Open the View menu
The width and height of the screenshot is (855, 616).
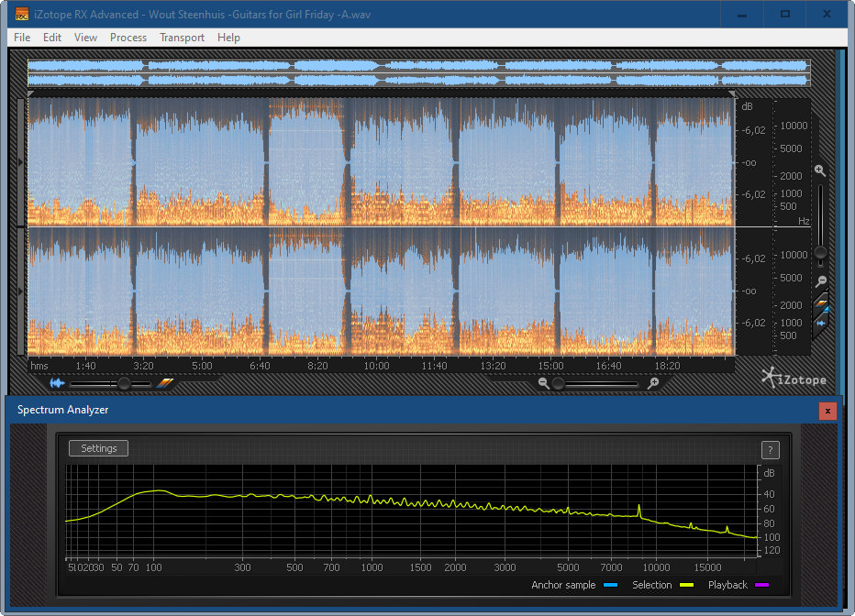(85, 38)
